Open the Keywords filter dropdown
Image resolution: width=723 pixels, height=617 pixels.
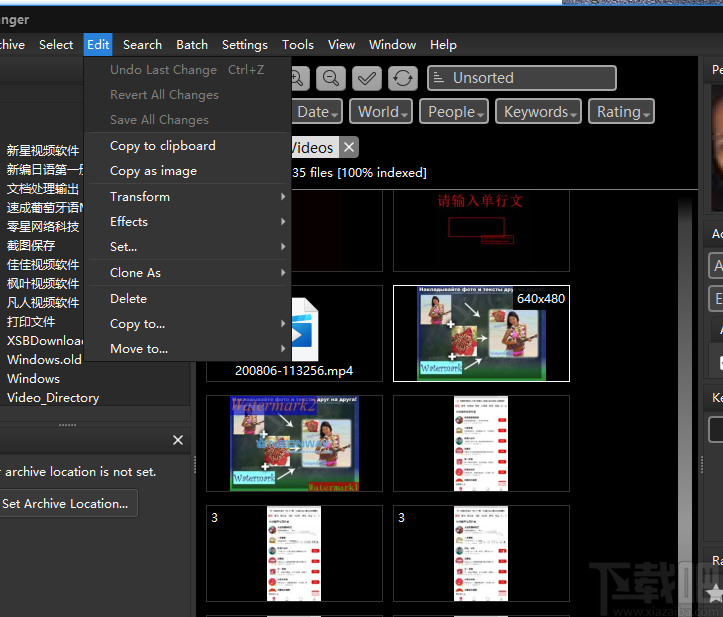point(538,112)
